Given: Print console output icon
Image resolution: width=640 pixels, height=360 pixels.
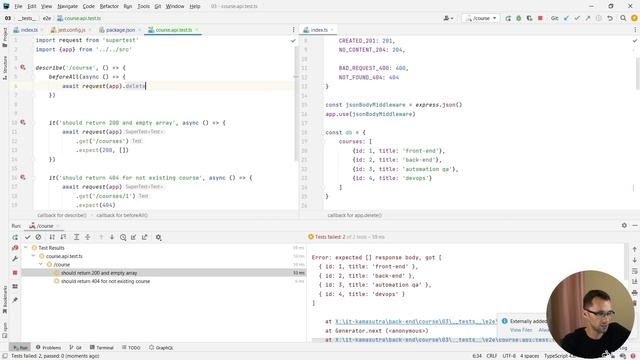Looking at the screenshot, I should 634,292.
